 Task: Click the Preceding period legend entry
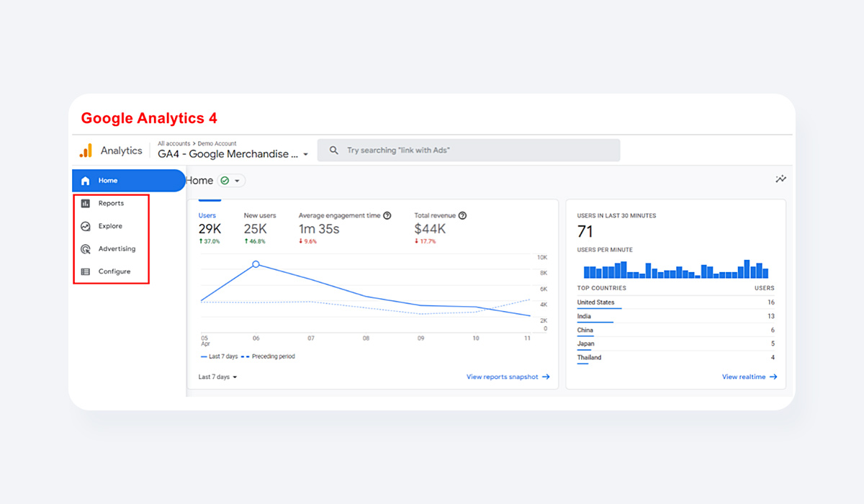click(x=268, y=356)
